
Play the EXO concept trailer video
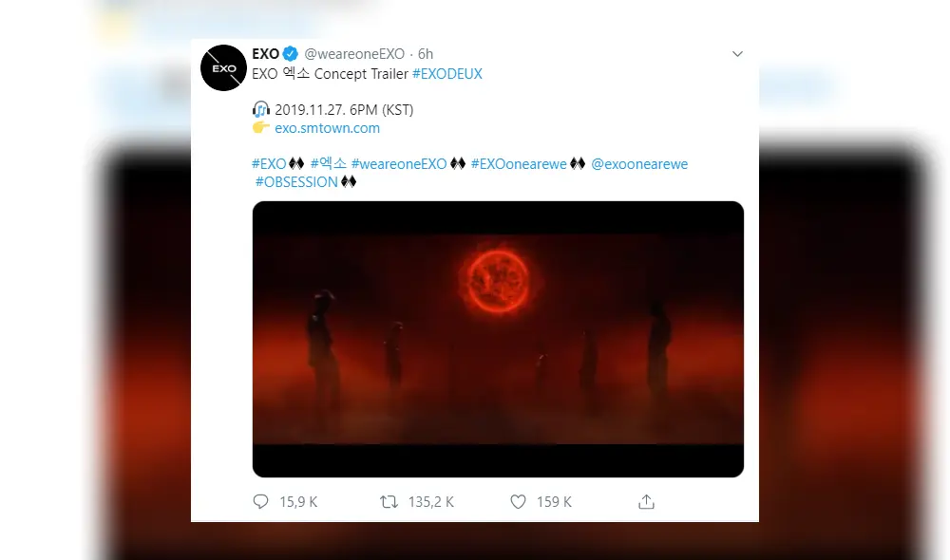[498, 336]
